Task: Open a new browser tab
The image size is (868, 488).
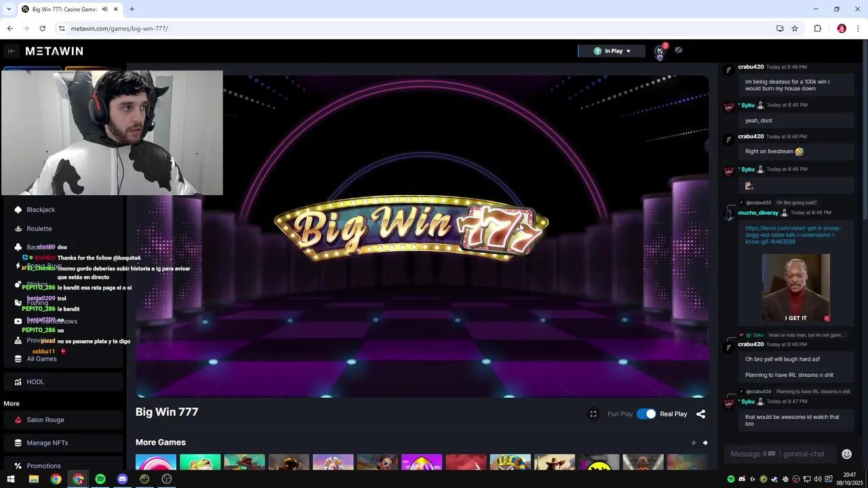Action: pos(132,9)
